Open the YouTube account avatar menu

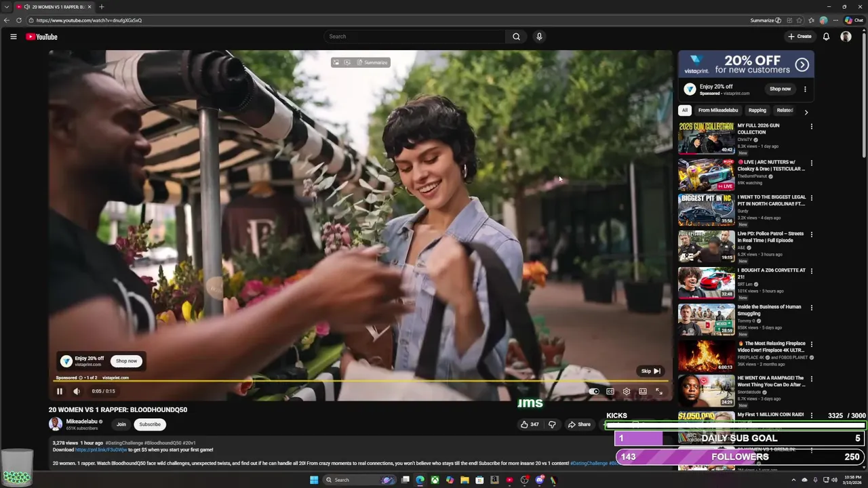pyautogui.click(x=846, y=37)
